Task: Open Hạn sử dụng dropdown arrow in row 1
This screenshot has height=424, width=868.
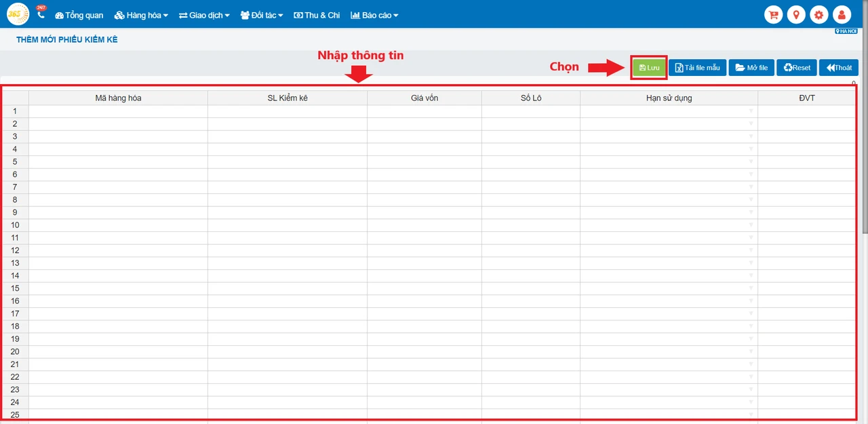Action: 751,111
